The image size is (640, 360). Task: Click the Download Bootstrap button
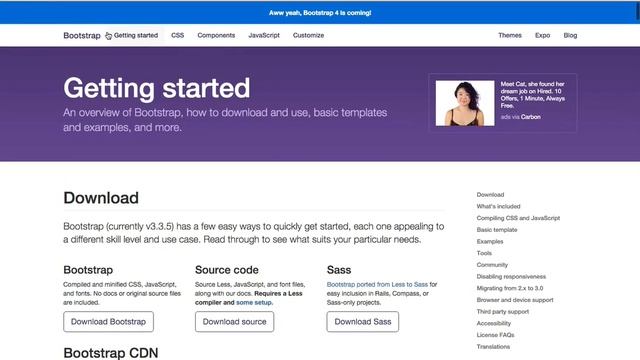(109, 322)
